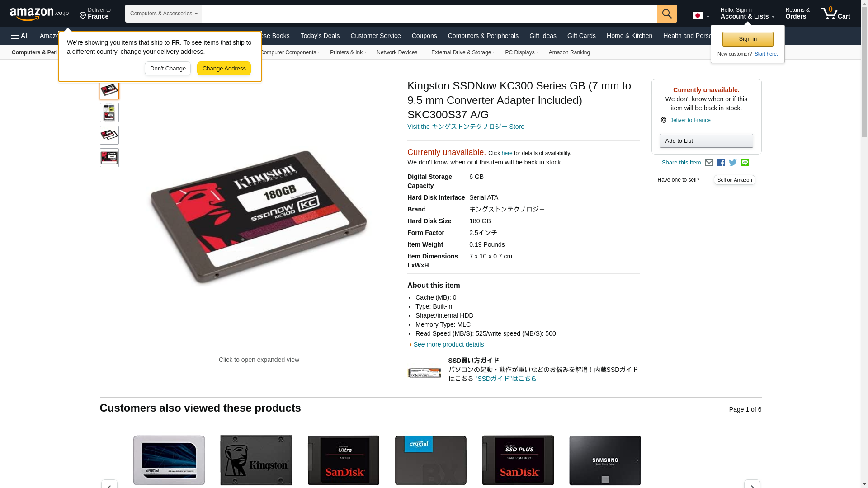Click the magnifier search button
The width and height of the screenshot is (868, 488).
[x=667, y=14]
